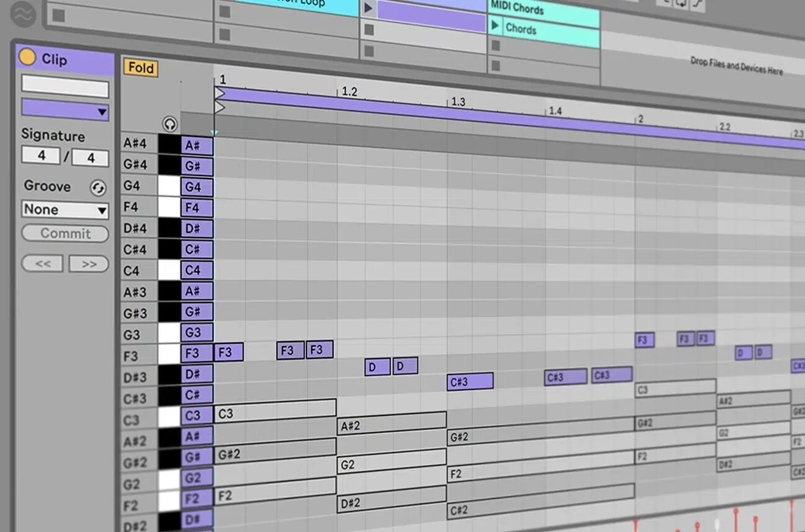This screenshot has width=805, height=532.
Task: Click the signature numerator field
Action: 41,155
